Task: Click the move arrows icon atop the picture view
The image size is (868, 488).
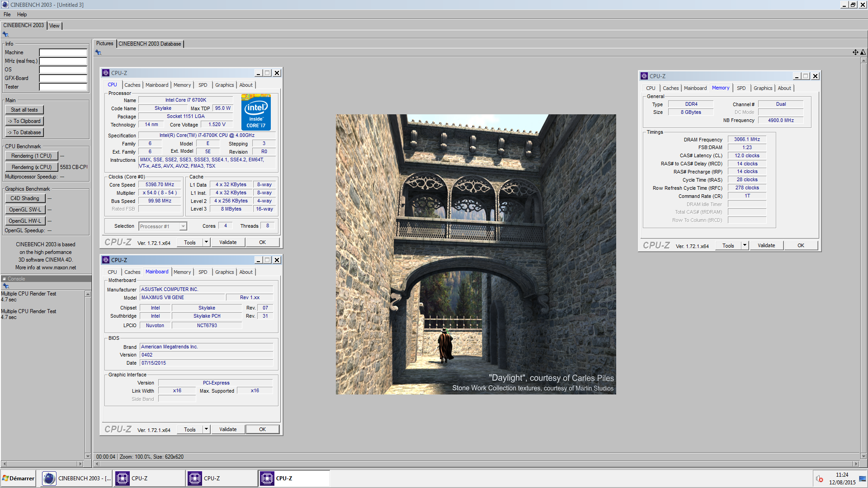Action: click(x=855, y=52)
